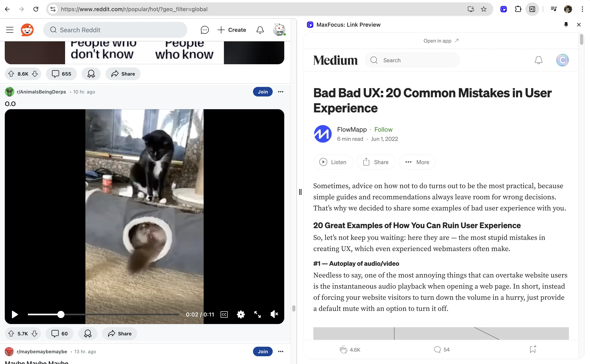Toggle closed captions on the video

click(224, 314)
